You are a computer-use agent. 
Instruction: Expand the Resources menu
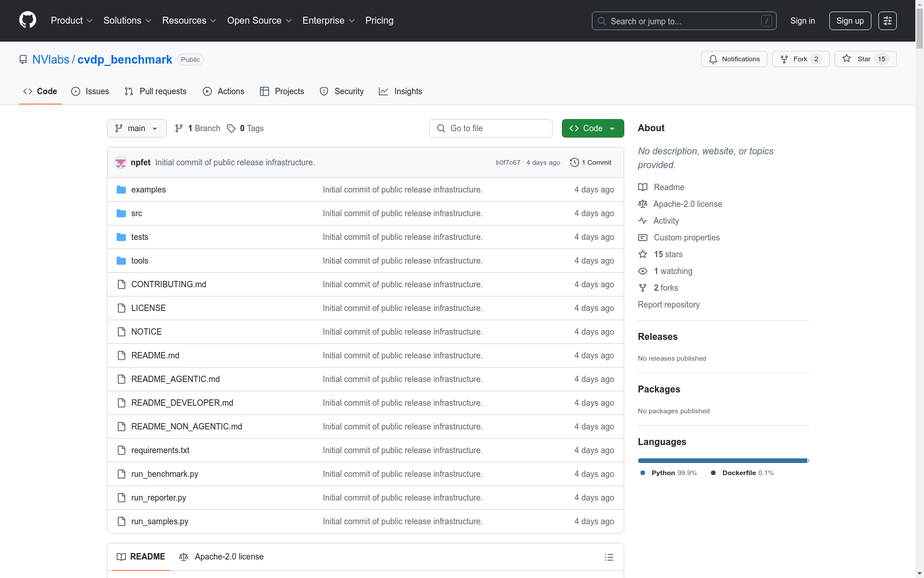point(189,20)
